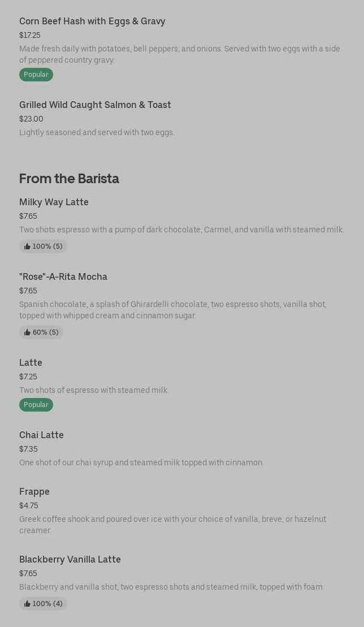Choose the "Rose"-A-Rita Mocha drink
This screenshot has height=627, width=364.
[x=63, y=277]
